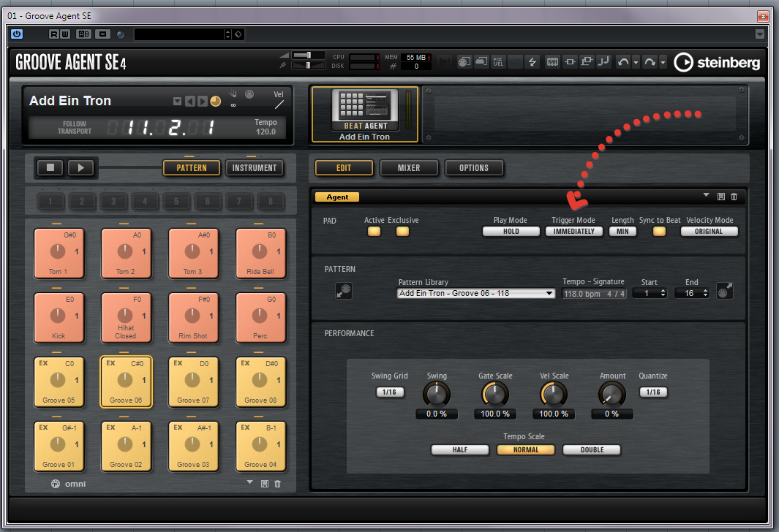779x532 pixels.
Task: Open the Pattern Library dropdown
Action: [x=476, y=293]
